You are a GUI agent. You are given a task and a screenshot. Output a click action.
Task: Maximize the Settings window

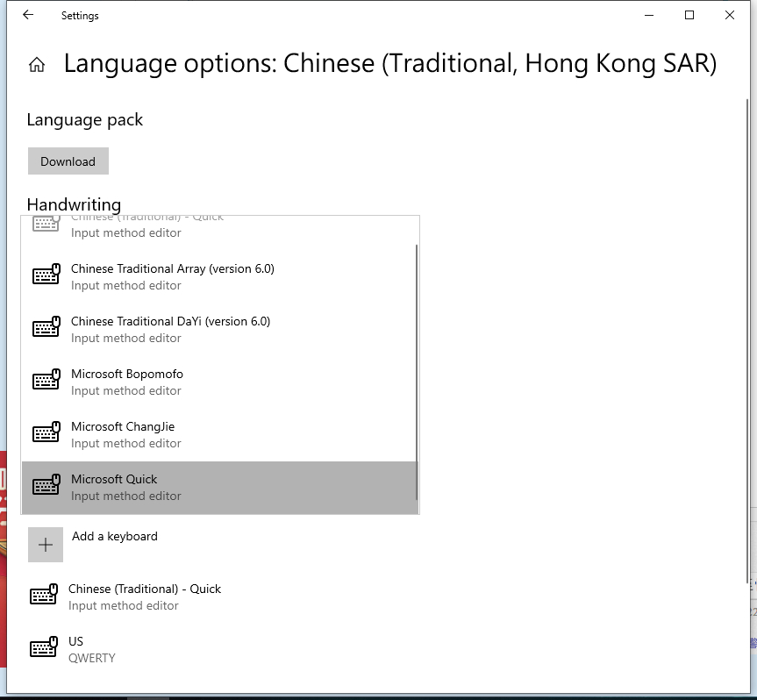(x=689, y=15)
